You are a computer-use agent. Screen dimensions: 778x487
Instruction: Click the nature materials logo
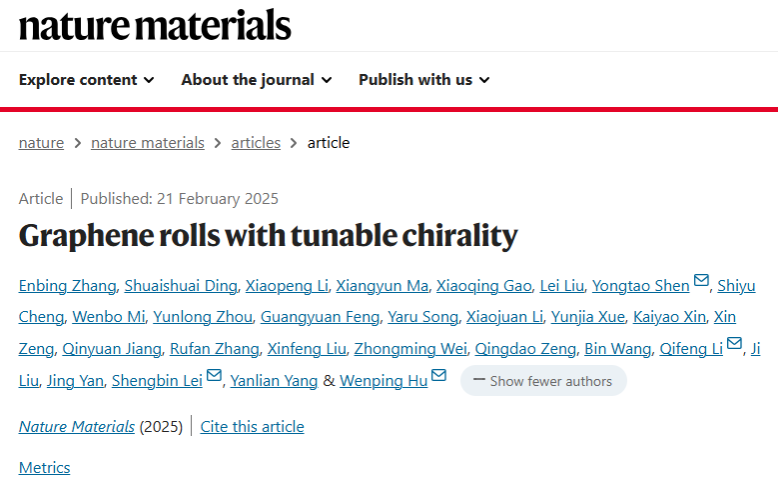(155, 24)
